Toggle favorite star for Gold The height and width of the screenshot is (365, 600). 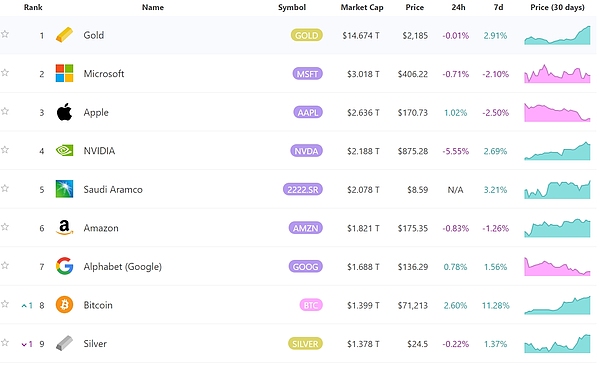pyautogui.click(x=5, y=34)
